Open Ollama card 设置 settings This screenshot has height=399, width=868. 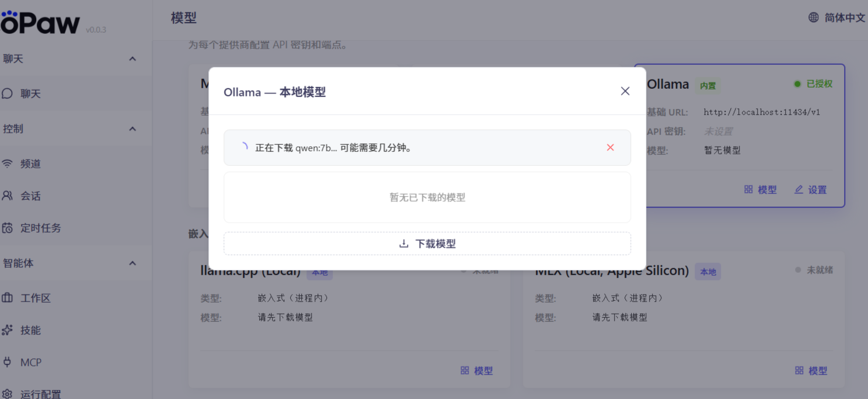click(x=810, y=190)
